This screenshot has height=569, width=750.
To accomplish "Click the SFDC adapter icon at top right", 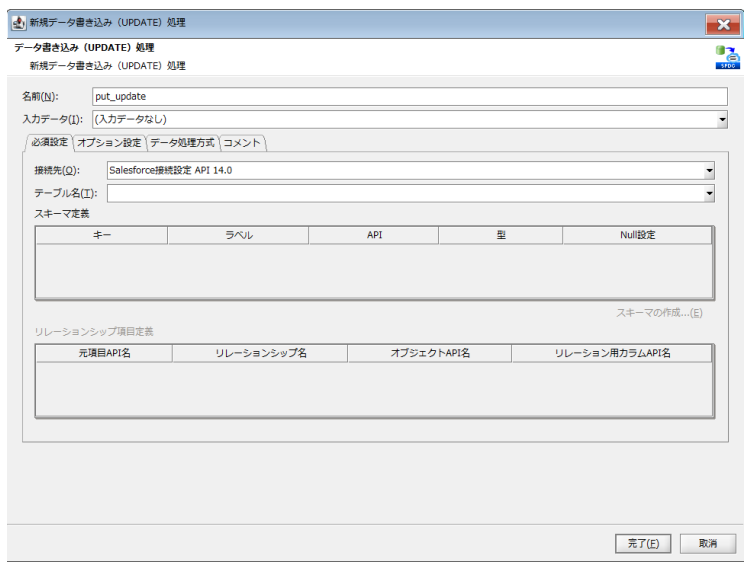I will 727,58.
